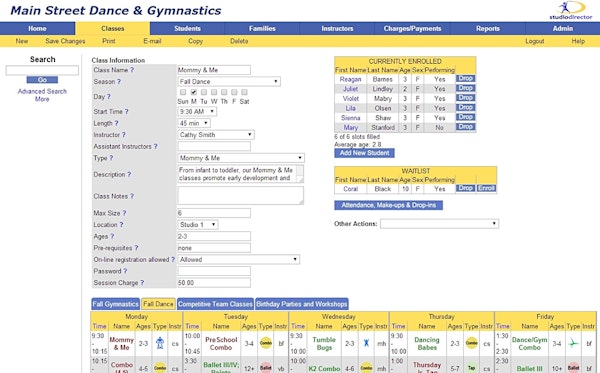The image size is (600, 373).
Task: Click Save Changes in the submenu
Action: [x=65, y=41]
